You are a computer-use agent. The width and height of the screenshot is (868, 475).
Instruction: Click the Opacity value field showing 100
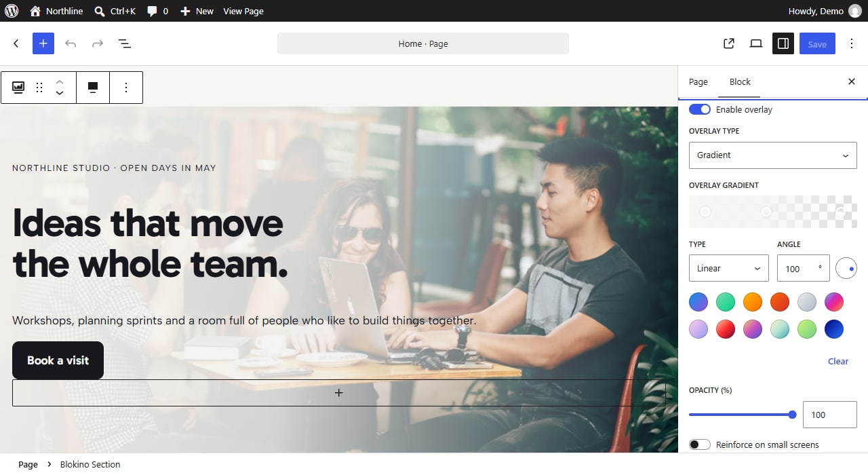coord(830,415)
